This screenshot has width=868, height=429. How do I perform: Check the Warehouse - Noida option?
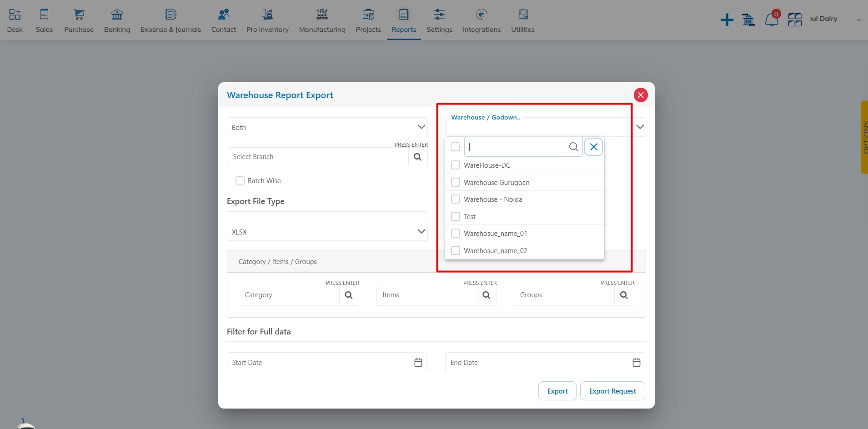(x=456, y=199)
